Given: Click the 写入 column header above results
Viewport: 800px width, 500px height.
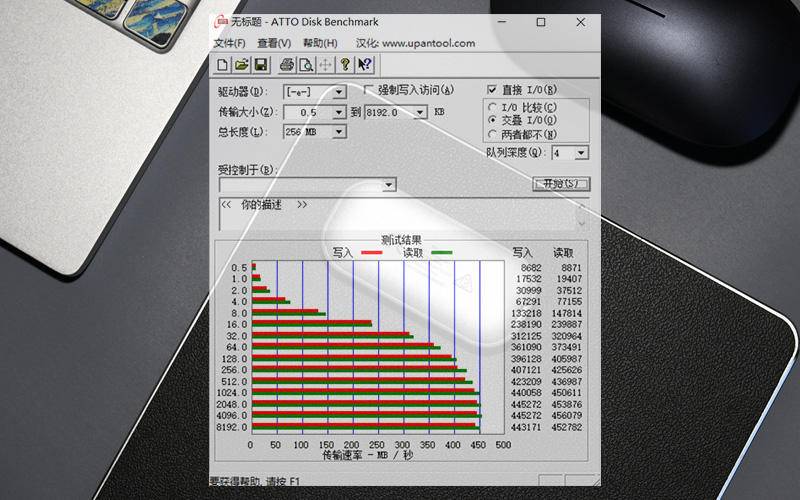Looking at the screenshot, I should (x=522, y=253).
